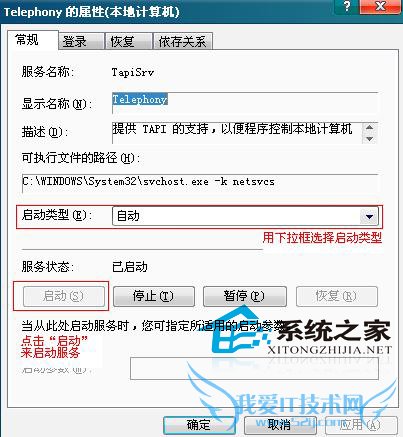Open the 恢复 tab
The height and width of the screenshot is (437, 403).
128,42
